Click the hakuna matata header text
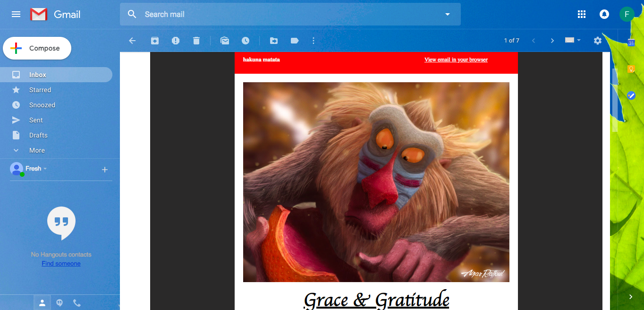This screenshot has height=310, width=644. click(x=262, y=60)
